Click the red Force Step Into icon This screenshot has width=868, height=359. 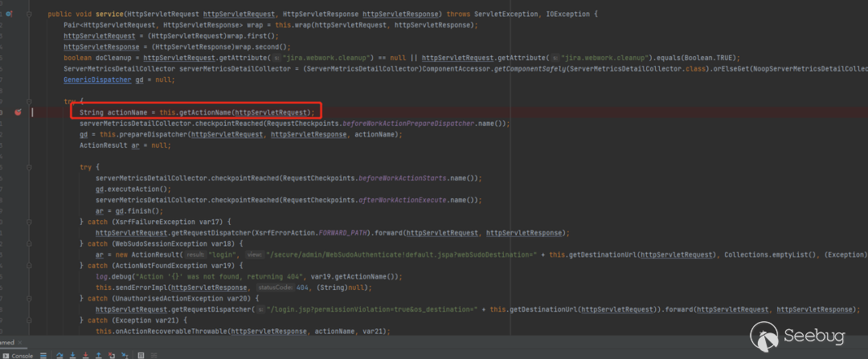85,355
